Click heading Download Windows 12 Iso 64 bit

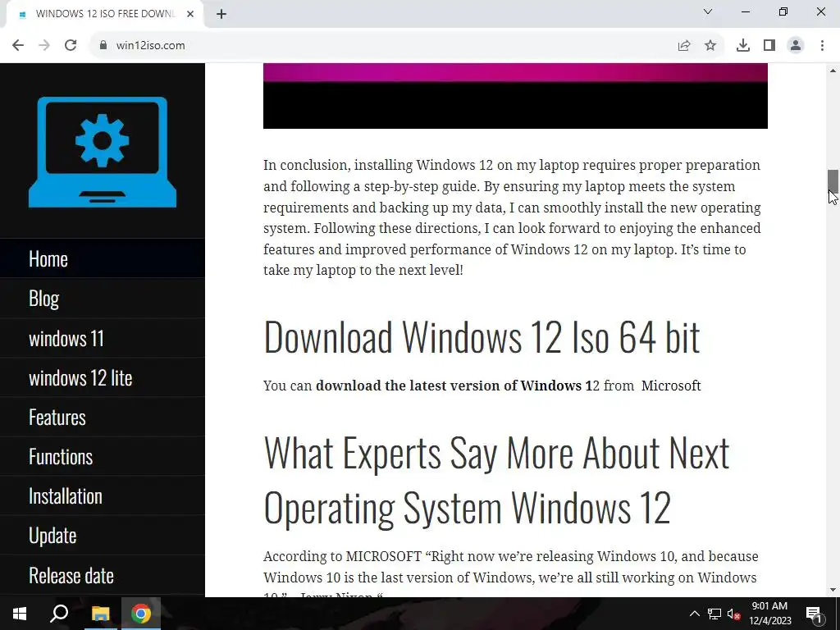[482, 337]
